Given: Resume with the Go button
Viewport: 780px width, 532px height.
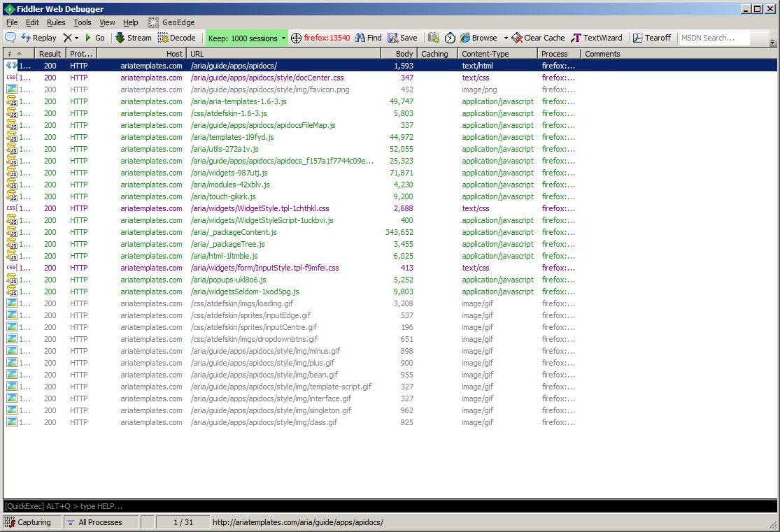Looking at the screenshot, I should click(94, 38).
